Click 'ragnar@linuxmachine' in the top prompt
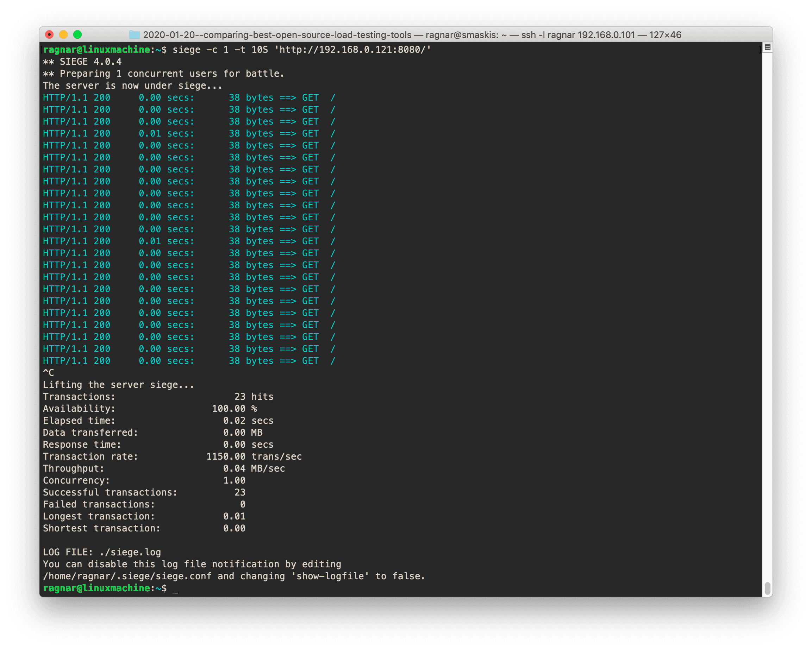The width and height of the screenshot is (812, 649). (x=96, y=50)
